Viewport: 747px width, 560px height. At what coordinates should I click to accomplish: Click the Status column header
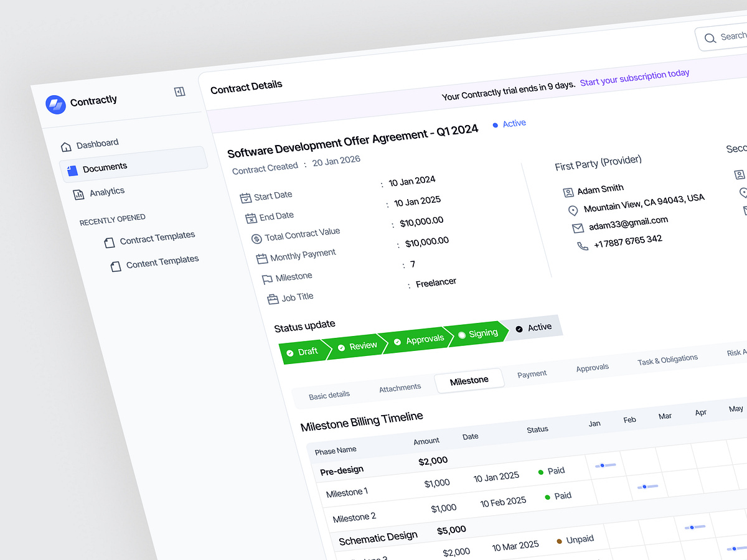point(537,429)
